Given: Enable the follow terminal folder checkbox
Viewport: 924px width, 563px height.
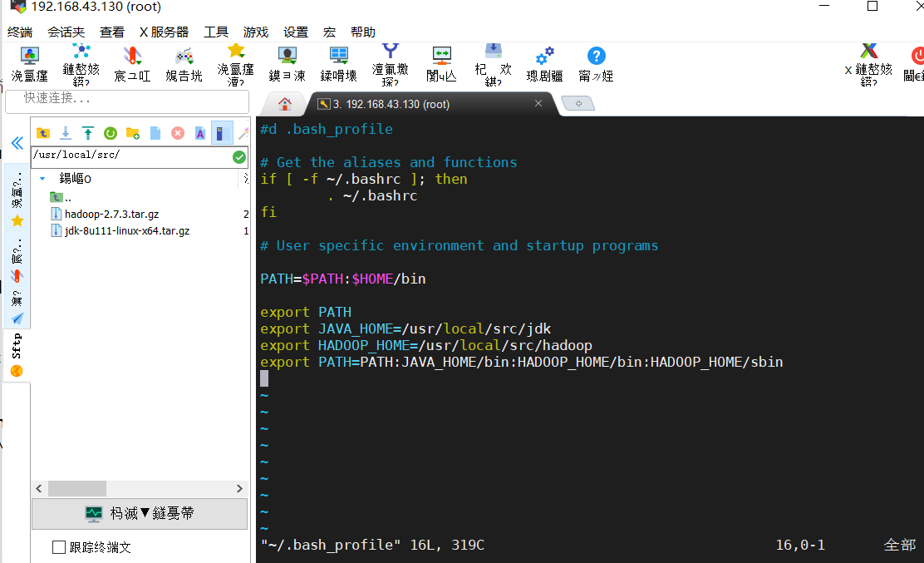Looking at the screenshot, I should click(x=59, y=547).
